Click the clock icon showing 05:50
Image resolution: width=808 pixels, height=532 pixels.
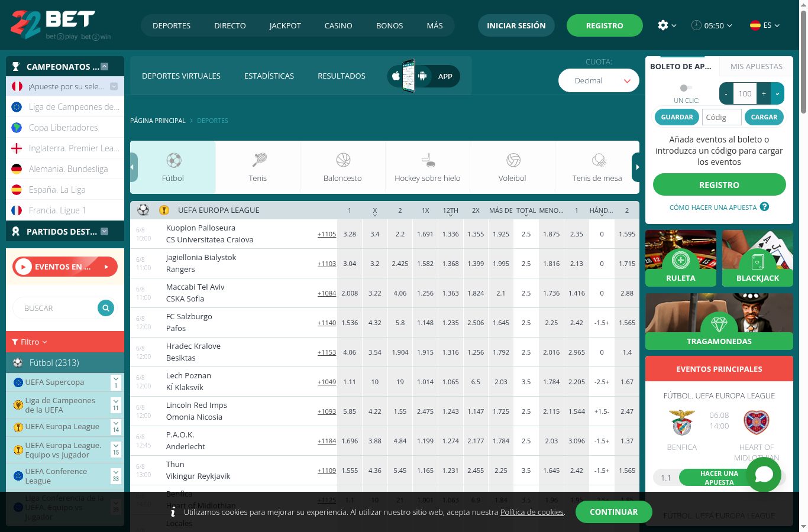(x=696, y=25)
